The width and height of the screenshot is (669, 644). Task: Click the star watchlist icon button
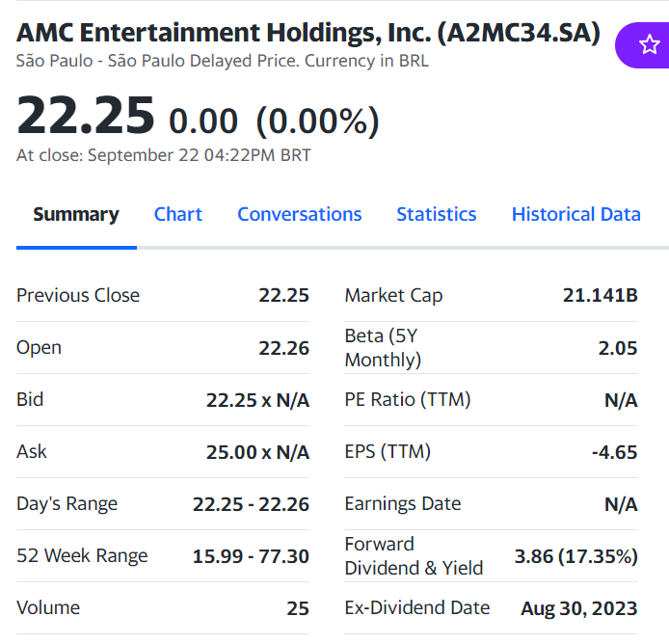click(648, 44)
